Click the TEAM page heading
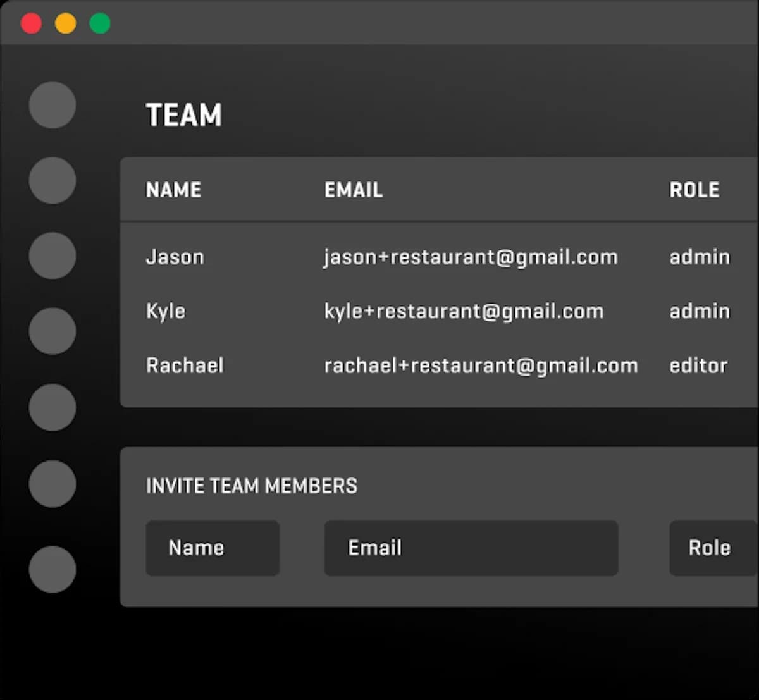Image resolution: width=759 pixels, height=700 pixels. point(184,115)
